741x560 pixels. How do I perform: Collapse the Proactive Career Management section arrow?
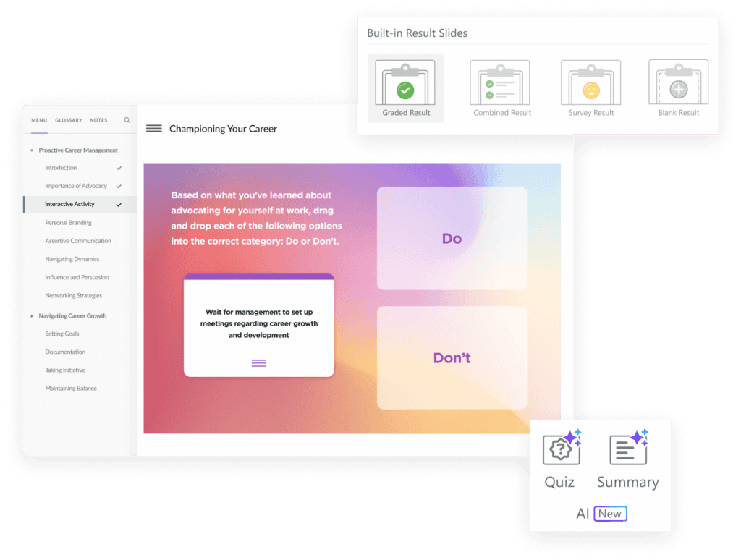pyautogui.click(x=32, y=150)
